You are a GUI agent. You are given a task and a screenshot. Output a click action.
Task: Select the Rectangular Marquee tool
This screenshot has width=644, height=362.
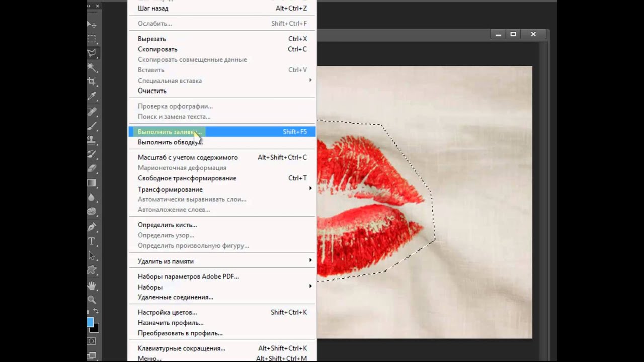(x=92, y=38)
